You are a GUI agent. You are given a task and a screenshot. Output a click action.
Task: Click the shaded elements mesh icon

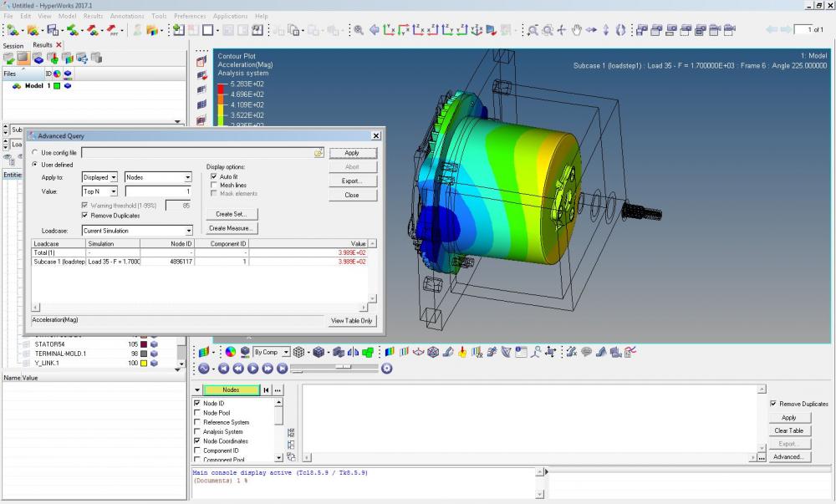(319, 352)
